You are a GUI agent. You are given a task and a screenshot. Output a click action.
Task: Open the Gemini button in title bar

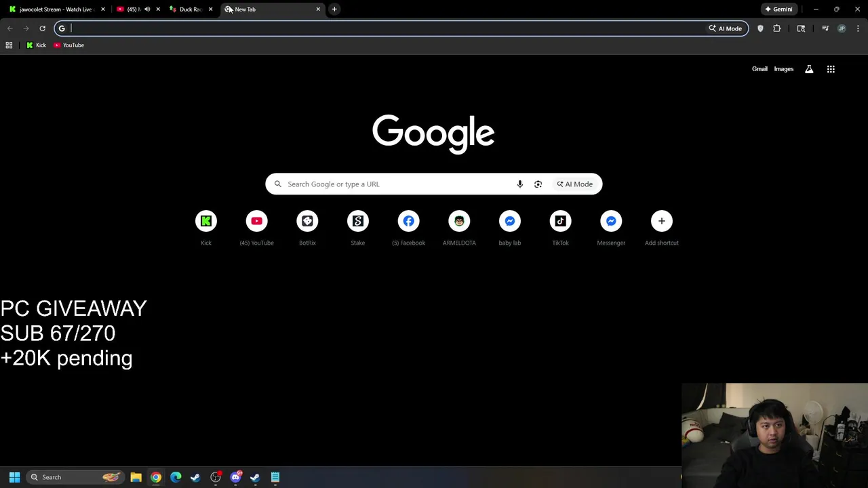(x=778, y=9)
